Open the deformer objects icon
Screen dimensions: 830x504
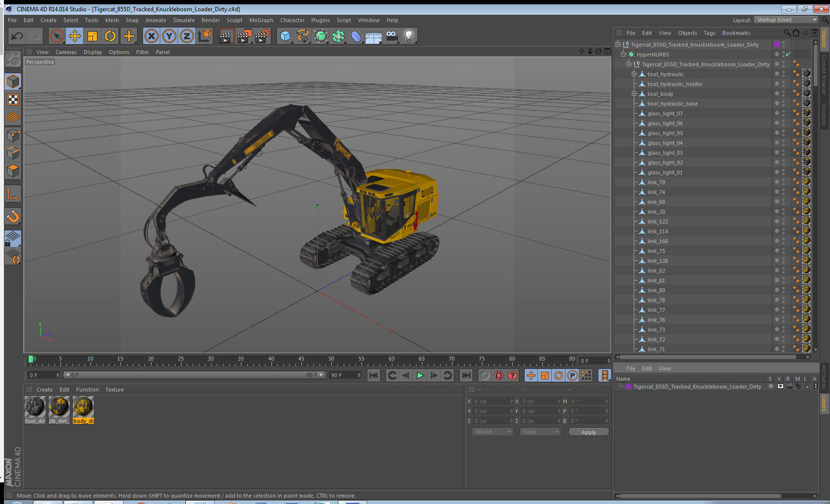point(356,36)
